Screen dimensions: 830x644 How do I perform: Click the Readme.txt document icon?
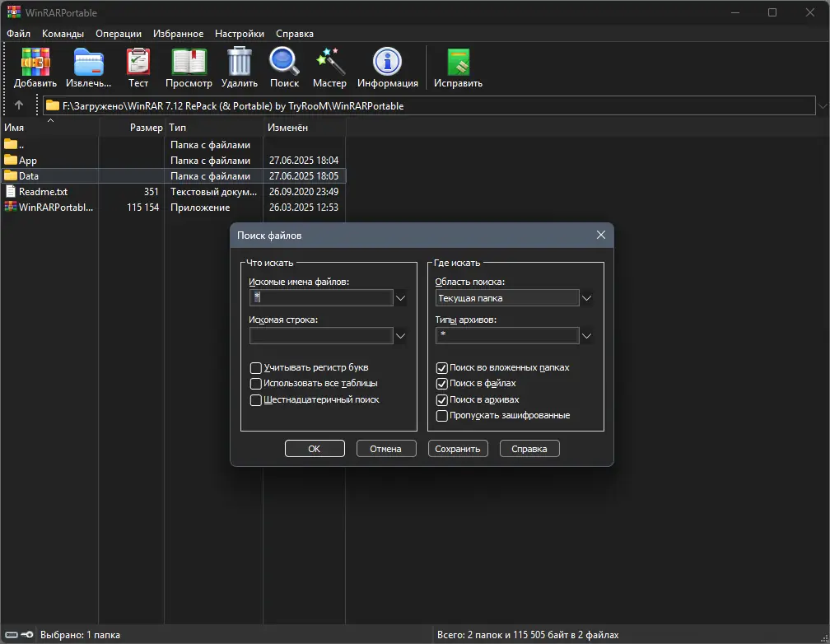(11, 191)
